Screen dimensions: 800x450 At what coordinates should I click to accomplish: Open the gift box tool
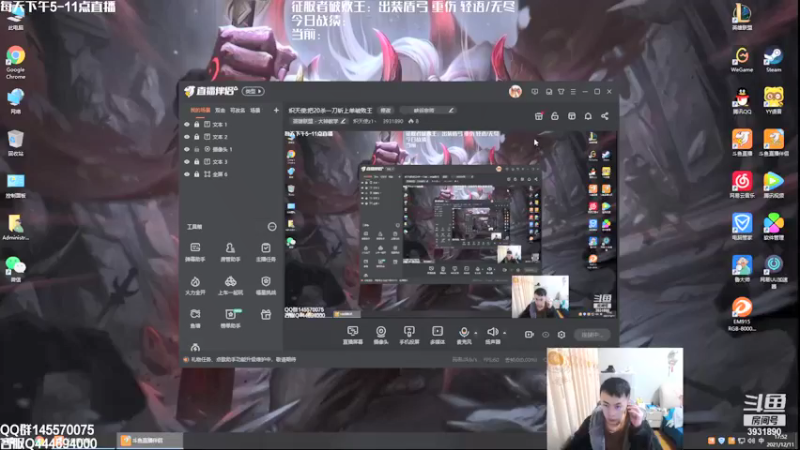coord(266,315)
